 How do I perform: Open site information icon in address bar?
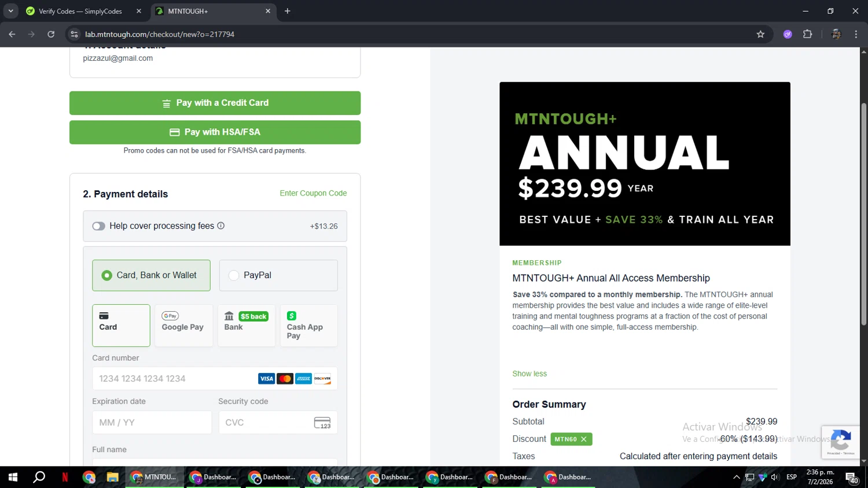[x=74, y=34]
